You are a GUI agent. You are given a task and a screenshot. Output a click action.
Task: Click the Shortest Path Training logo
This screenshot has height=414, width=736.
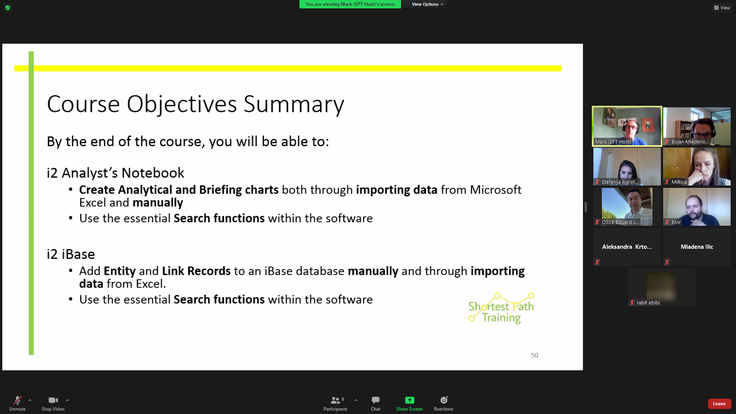pyautogui.click(x=501, y=309)
